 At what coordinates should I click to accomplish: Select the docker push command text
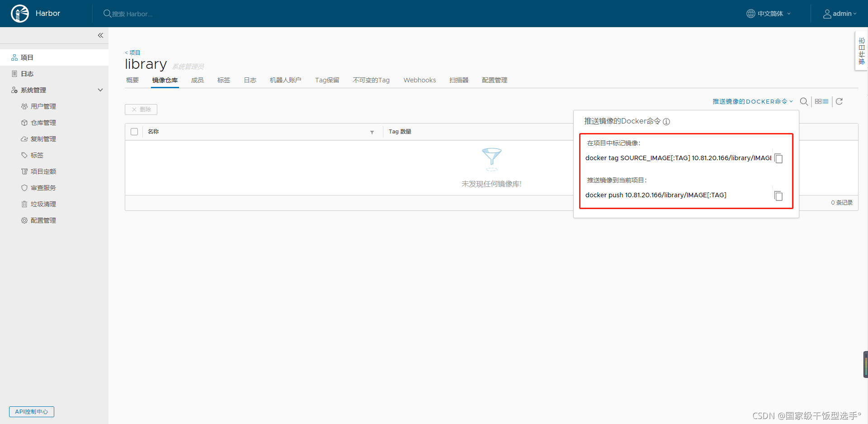pyautogui.click(x=656, y=195)
